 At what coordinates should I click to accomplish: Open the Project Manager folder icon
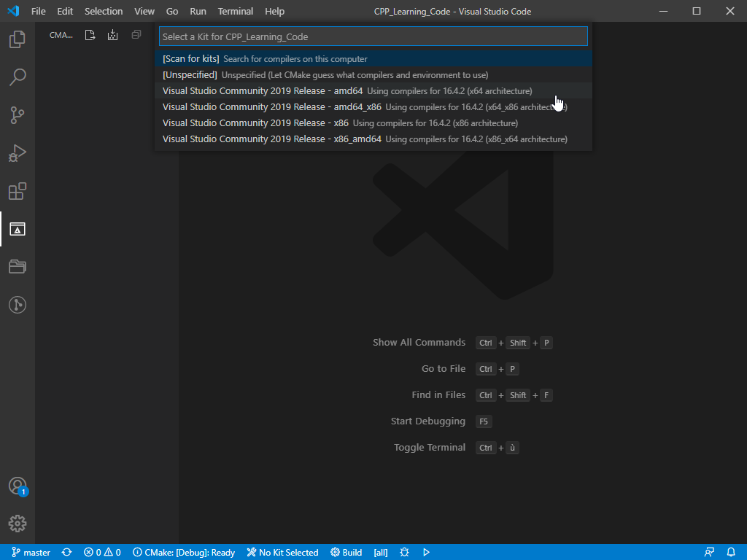[18, 267]
